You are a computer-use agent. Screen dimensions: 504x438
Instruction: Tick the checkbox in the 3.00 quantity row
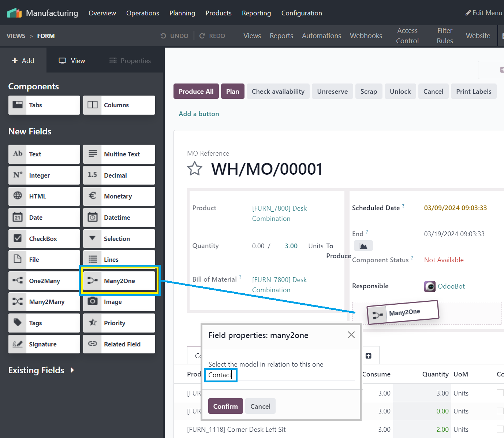tap(500, 393)
